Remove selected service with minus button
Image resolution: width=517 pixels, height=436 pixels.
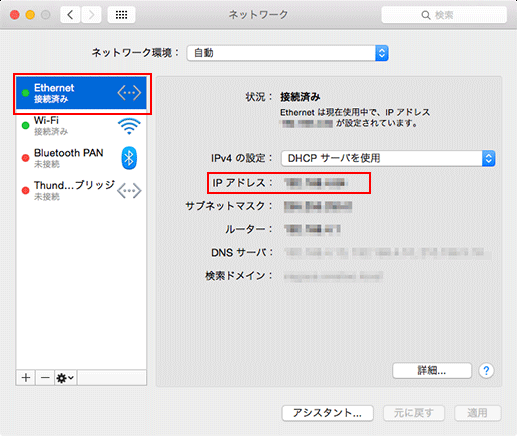(x=45, y=378)
